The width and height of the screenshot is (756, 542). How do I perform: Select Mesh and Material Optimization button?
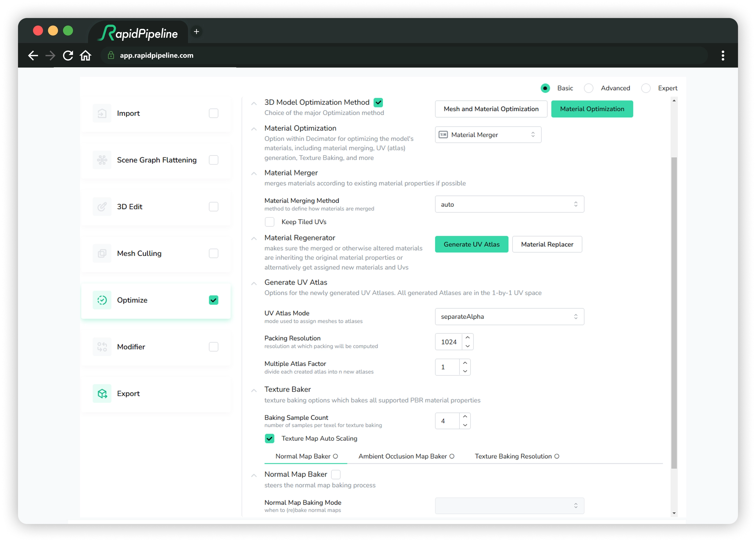(x=491, y=109)
